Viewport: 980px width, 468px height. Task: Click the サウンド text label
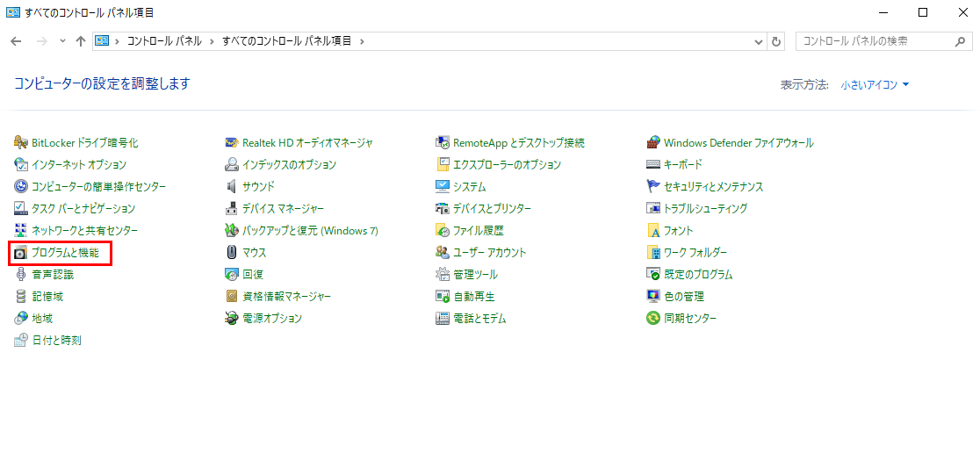click(x=259, y=187)
